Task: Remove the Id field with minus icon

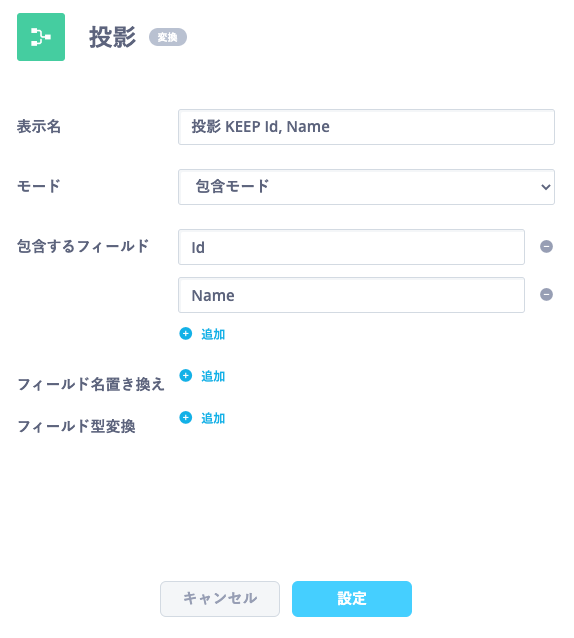Action: [x=546, y=247]
